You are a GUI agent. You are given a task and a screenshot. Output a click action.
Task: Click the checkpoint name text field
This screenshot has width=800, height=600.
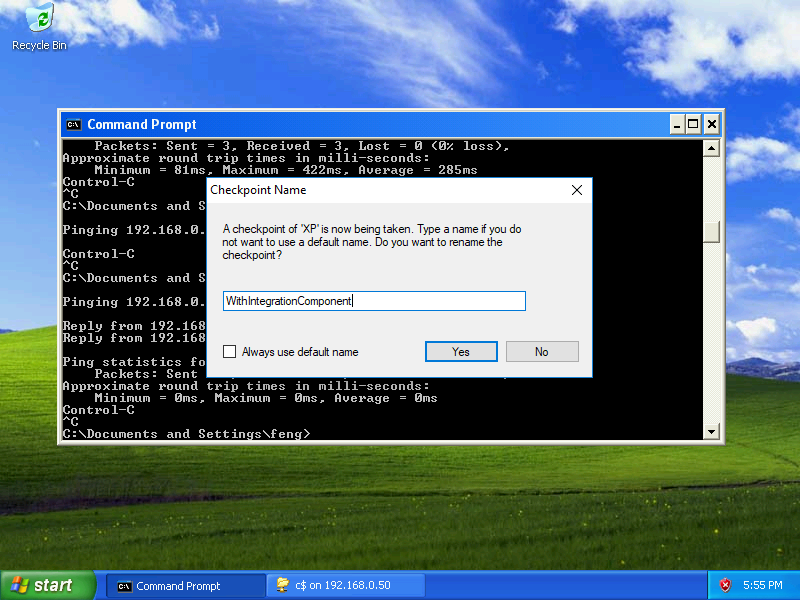[x=374, y=301]
